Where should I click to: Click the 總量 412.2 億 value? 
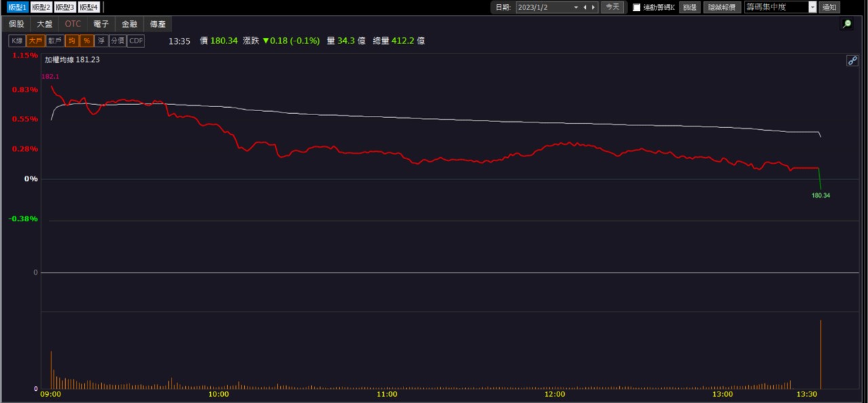point(399,41)
